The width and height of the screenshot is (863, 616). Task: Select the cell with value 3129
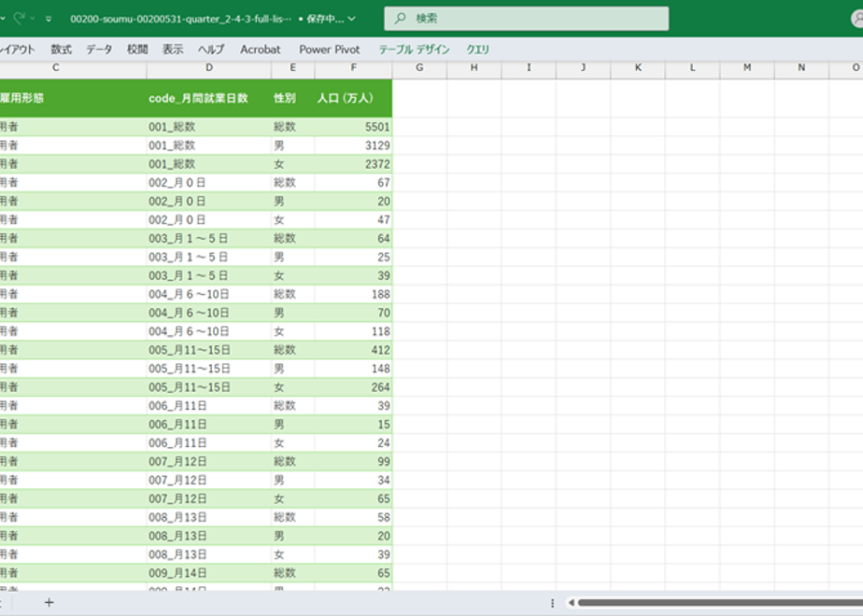click(x=353, y=146)
